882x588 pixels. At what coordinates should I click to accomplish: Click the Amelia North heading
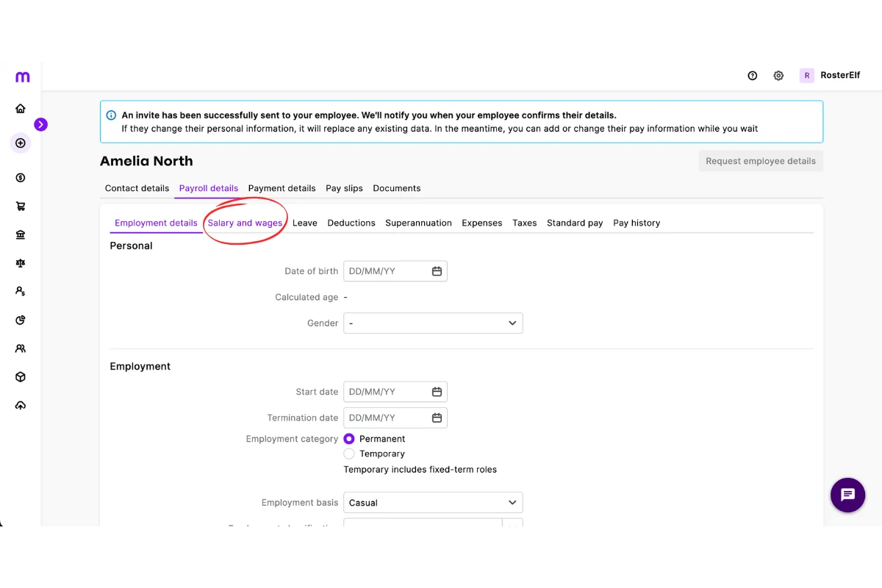click(146, 161)
